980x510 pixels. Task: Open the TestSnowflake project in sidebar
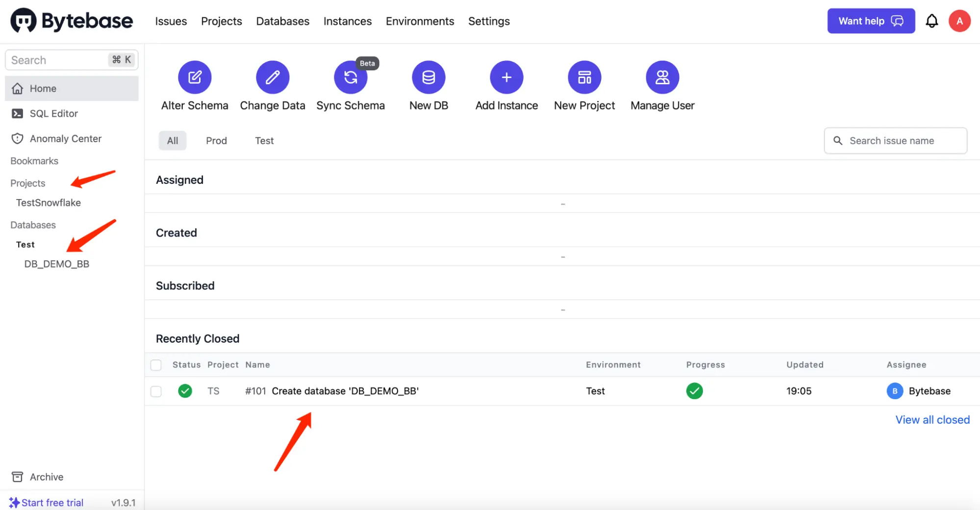tap(49, 203)
